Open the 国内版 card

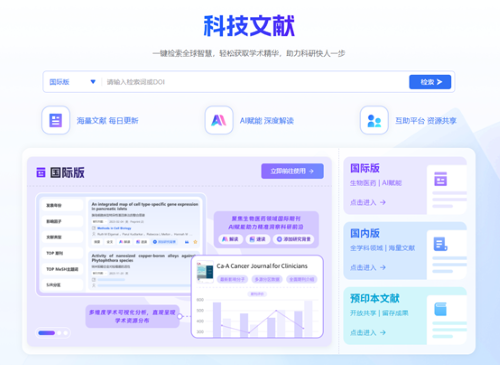[405, 251]
